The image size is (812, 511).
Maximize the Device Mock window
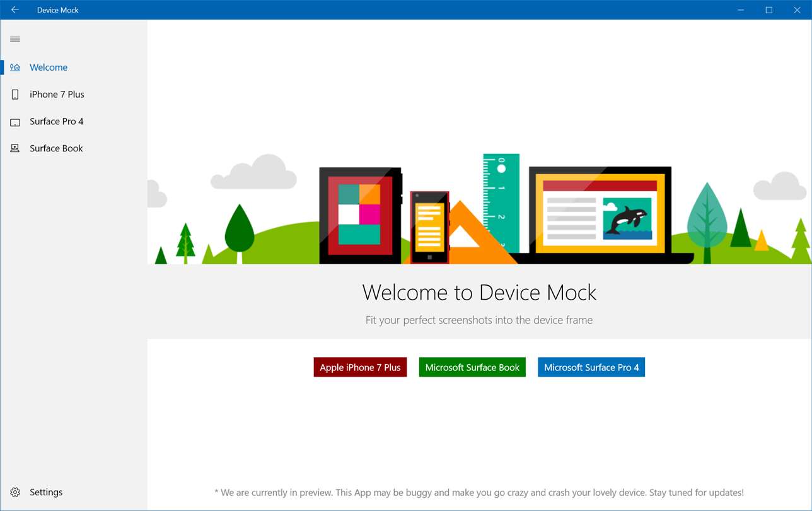coord(769,10)
